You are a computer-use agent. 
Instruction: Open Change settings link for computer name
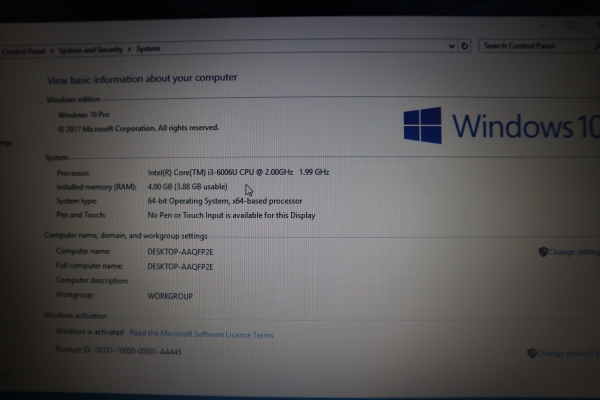coord(574,252)
